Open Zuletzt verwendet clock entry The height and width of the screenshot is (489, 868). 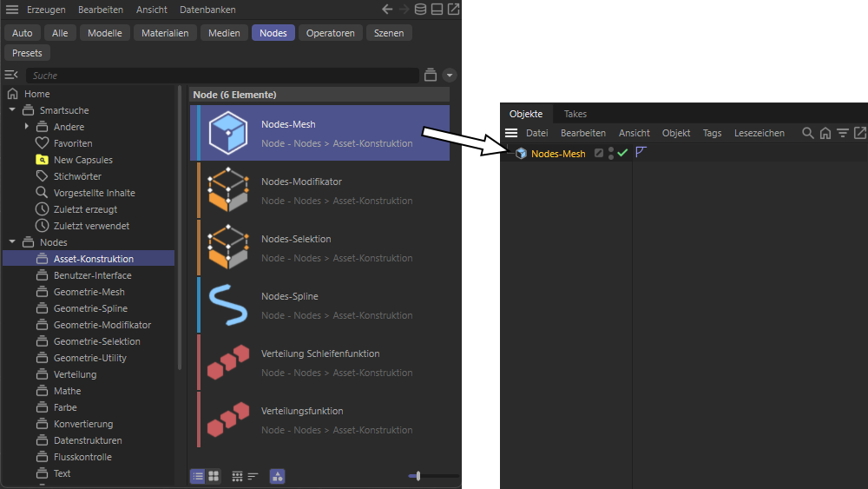pos(91,226)
